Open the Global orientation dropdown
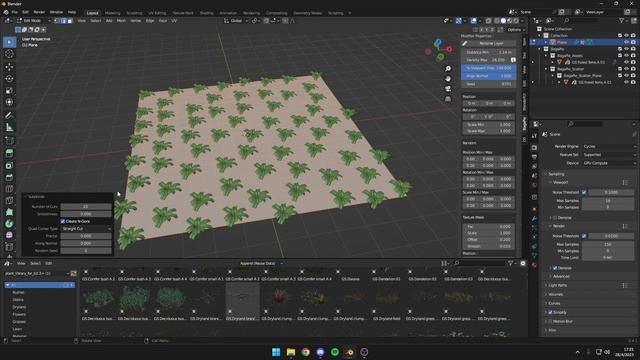 pyautogui.click(x=236, y=20)
